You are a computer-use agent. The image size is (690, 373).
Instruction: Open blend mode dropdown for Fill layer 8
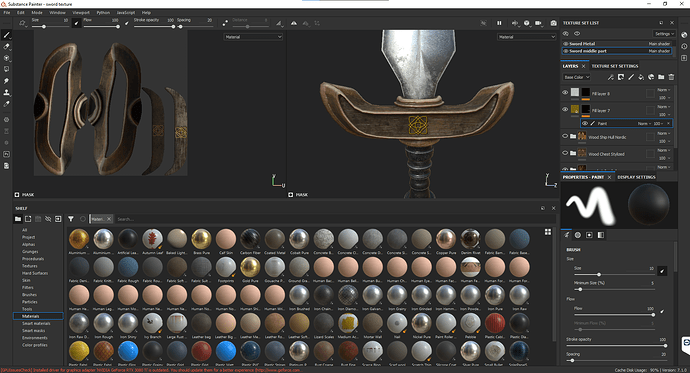click(x=664, y=90)
